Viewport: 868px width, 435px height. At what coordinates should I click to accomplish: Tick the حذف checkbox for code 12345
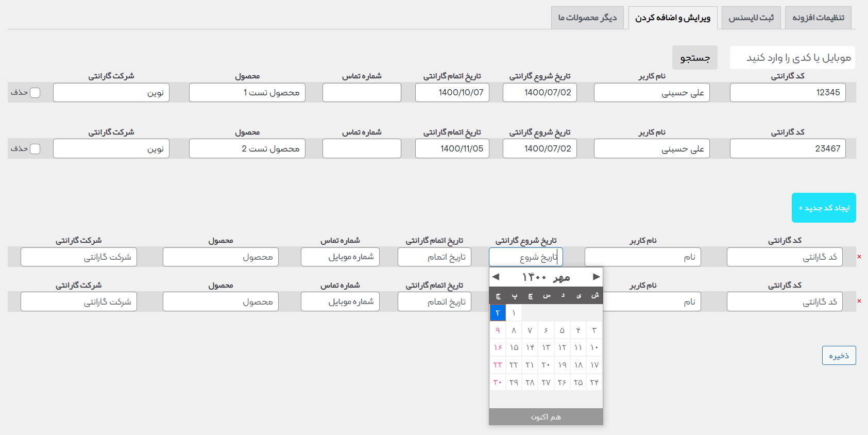click(35, 93)
